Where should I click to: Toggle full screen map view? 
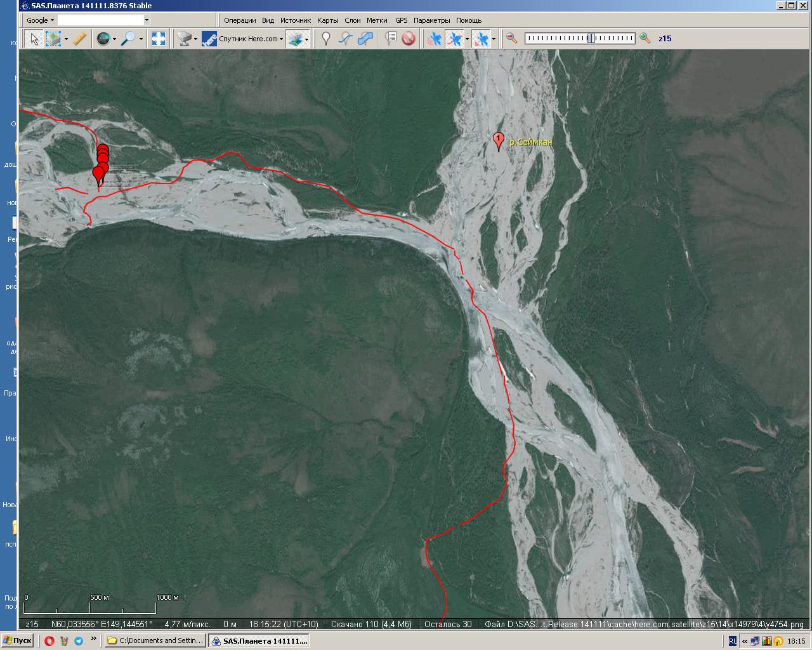tap(159, 39)
